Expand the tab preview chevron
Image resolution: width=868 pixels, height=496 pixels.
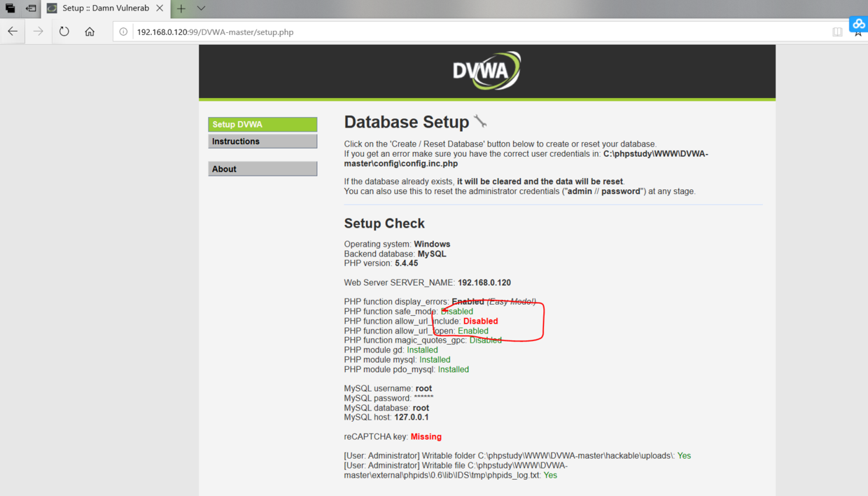click(x=201, y=8)
